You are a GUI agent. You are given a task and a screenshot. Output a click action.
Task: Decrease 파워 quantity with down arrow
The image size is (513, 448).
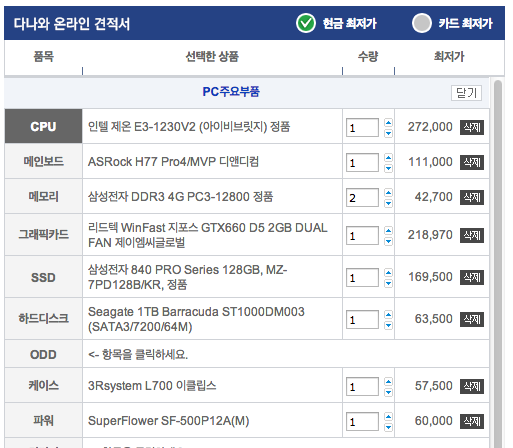[388, 427]
